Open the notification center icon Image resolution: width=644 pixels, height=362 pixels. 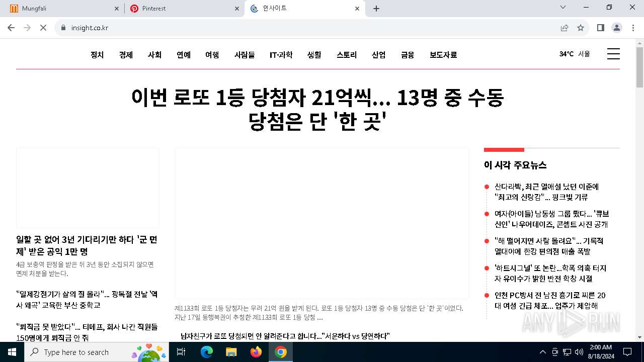(x=627, y=352)
